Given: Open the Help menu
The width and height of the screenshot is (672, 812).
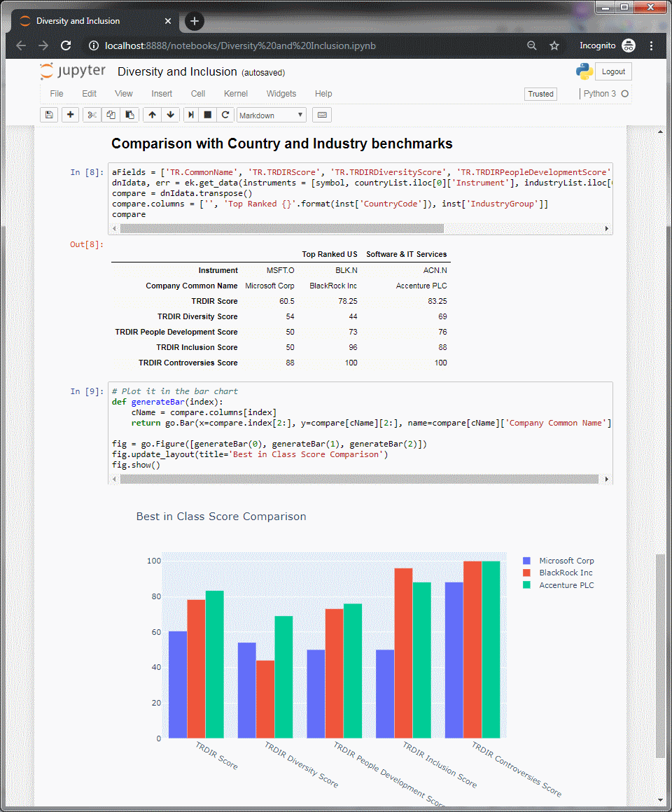Looking at the screenshot, I should [x=323, y=94].
